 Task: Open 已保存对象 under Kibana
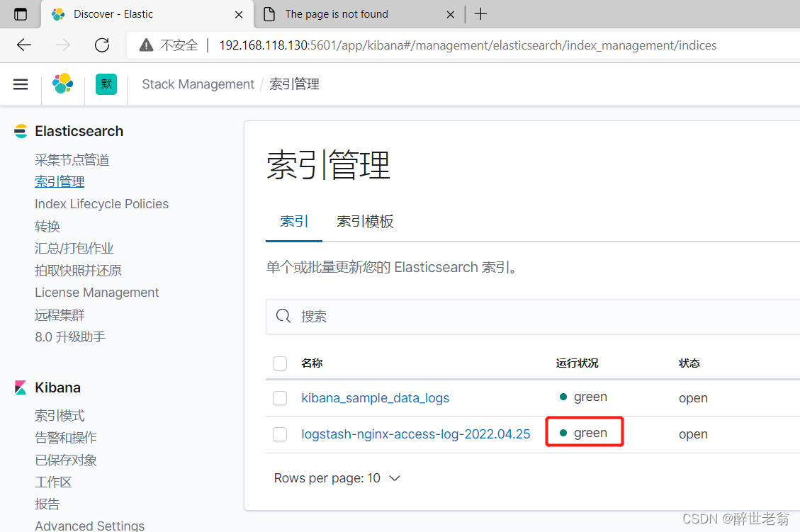click(66, 460)
